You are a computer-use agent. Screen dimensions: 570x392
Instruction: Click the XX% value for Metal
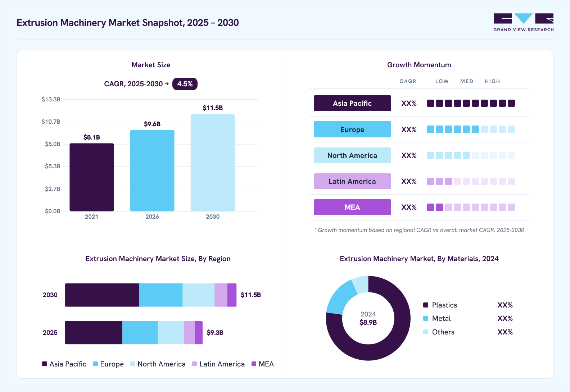click(x=505, y=318)
